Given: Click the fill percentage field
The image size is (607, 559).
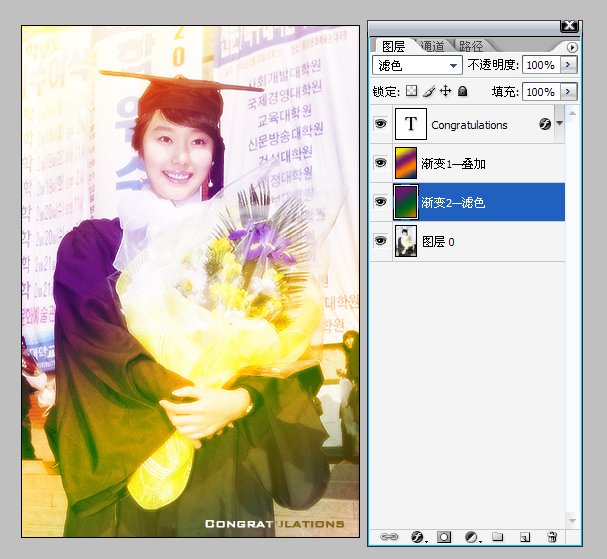Looking at the screenshot, I should pyautogui.click(x=538, y=91).
